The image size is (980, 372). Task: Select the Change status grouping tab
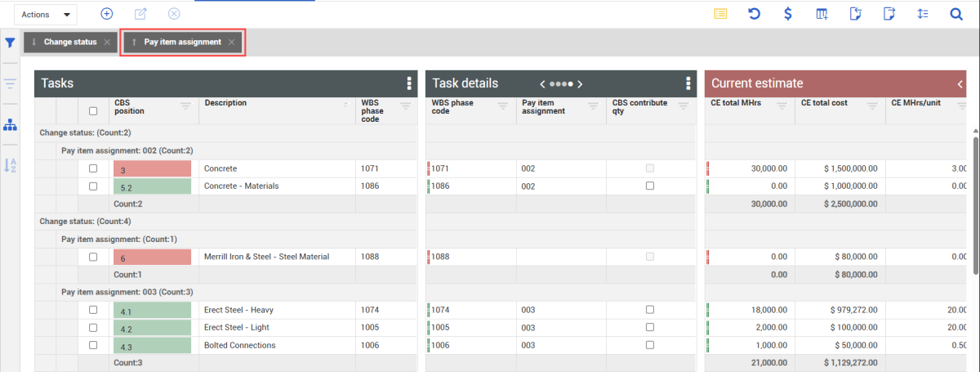(69, 43)
